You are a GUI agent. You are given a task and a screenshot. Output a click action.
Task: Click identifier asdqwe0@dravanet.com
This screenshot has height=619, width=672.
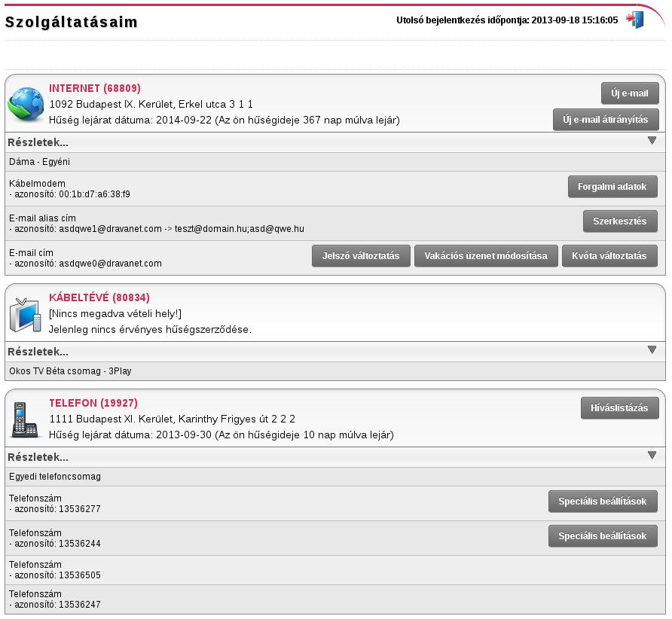(110, 264)
